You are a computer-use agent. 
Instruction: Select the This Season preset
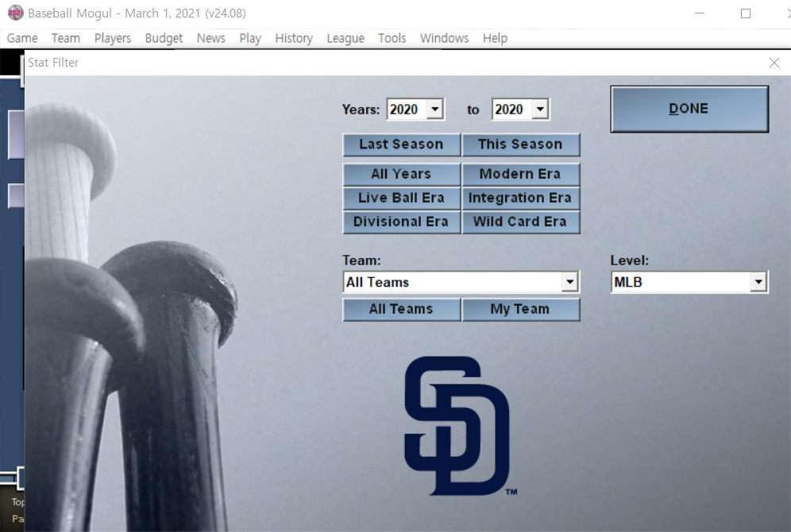[x=521, y=145]
